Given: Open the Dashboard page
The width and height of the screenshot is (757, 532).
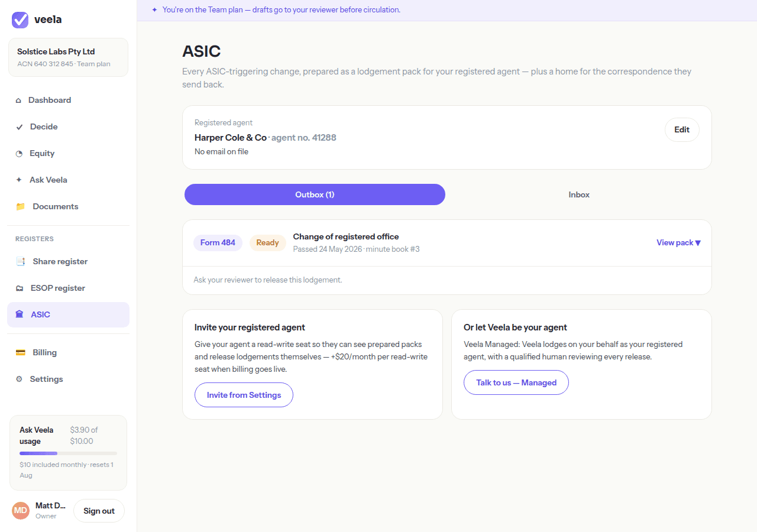Looking at the screenshot, I should coord(68,100).
